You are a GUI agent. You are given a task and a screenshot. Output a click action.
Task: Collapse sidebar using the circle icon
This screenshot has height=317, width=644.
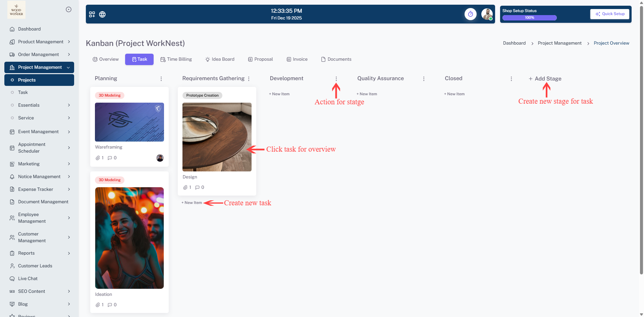pyautogui.click(x=68, y=9)
